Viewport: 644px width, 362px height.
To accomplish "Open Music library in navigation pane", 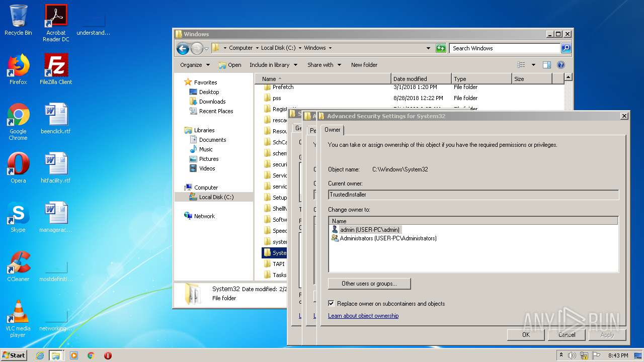I will [201, 149].
